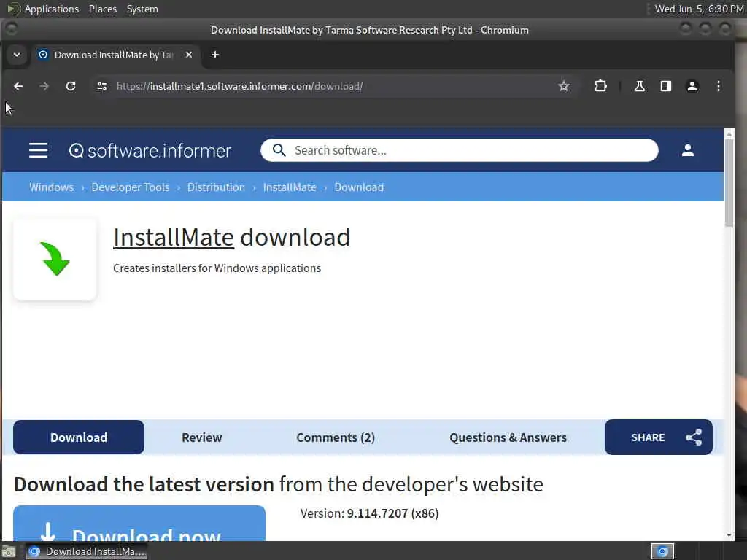Open the Chromium profile icon
Image resolution: width=747 pixels, height=560 pixels.
click(692, 86)
